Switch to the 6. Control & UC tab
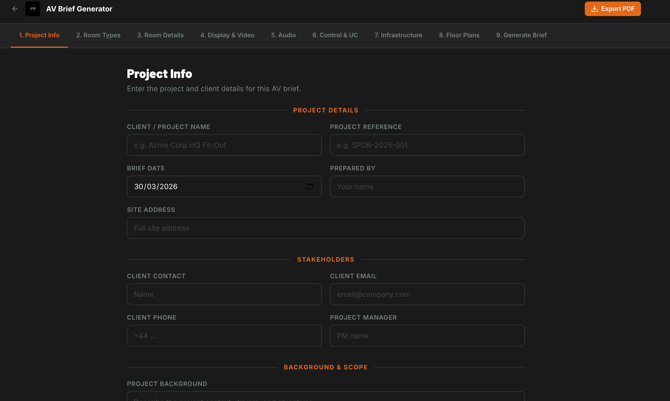670x401 pixels. point(335,35)
